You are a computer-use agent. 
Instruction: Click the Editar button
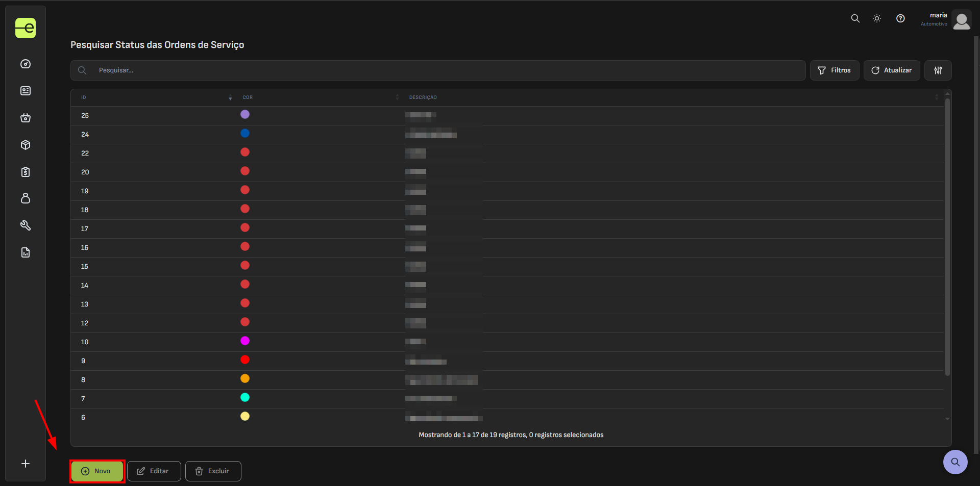coord(154,471)
